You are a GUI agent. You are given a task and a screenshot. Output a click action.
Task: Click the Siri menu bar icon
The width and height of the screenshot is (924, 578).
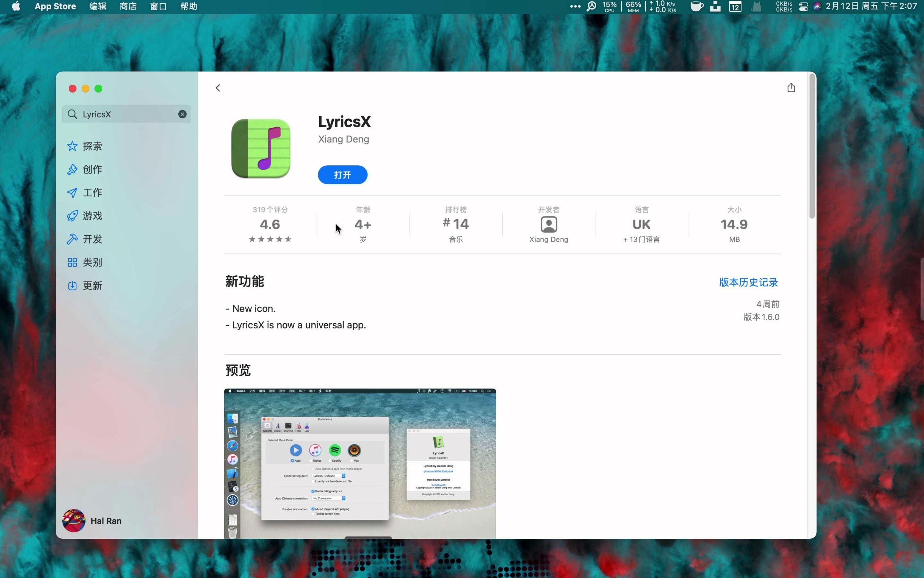[x=817, y=6]
